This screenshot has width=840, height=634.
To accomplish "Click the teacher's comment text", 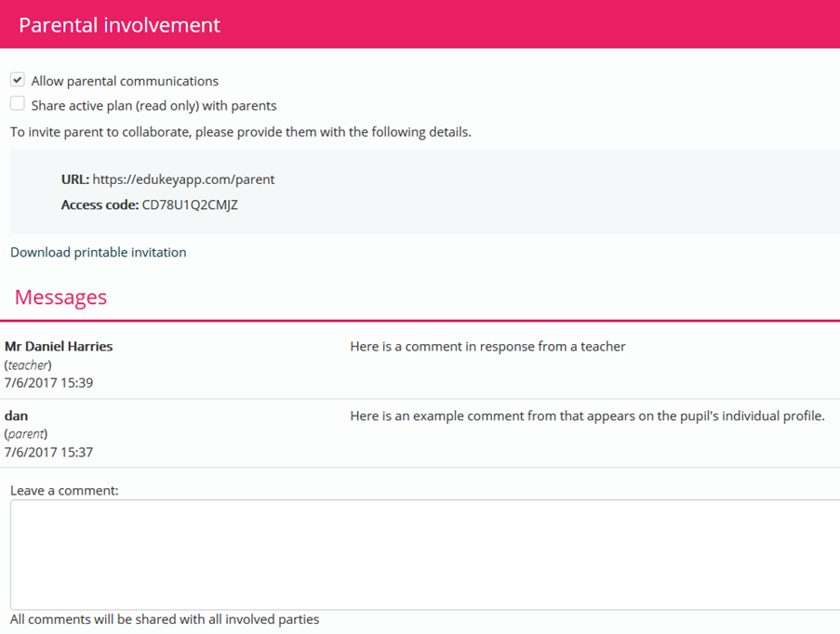I will [x=487, y=346].
